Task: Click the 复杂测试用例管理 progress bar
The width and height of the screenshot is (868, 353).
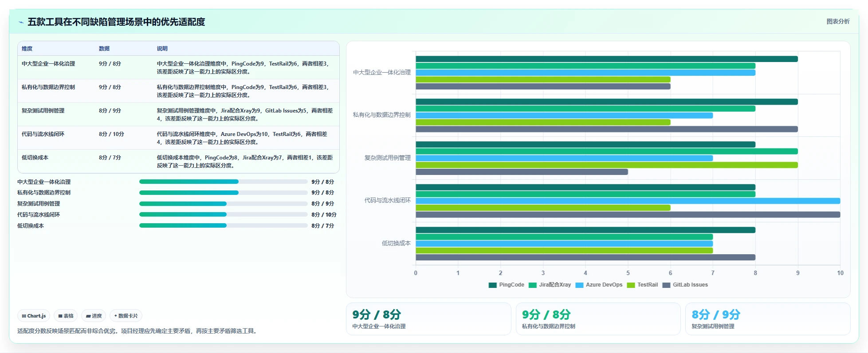Action: 223,204
